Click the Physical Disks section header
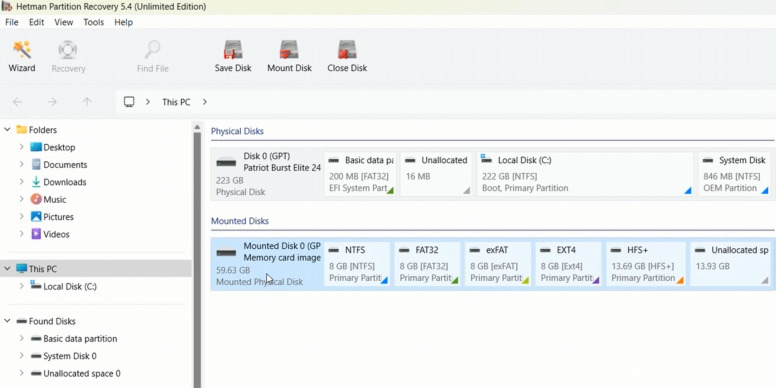This screenshot has width=776, height=388. [237, 132]
